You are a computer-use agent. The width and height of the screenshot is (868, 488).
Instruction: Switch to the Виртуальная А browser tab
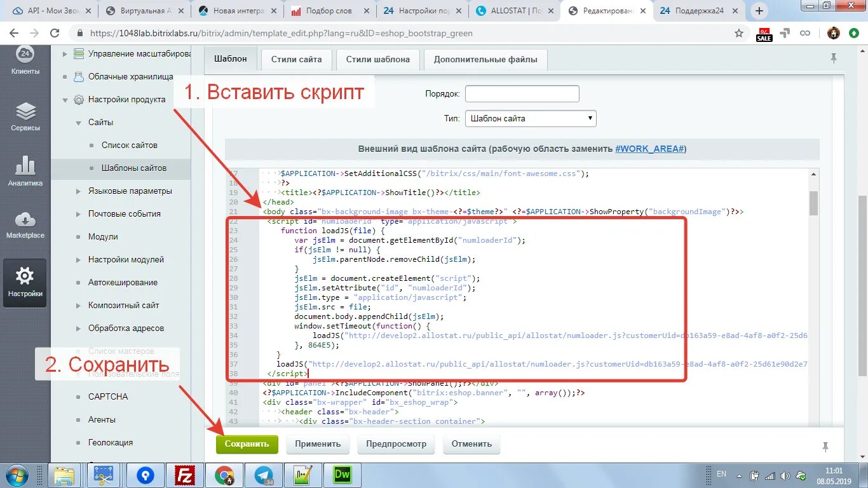coord(145,11)
